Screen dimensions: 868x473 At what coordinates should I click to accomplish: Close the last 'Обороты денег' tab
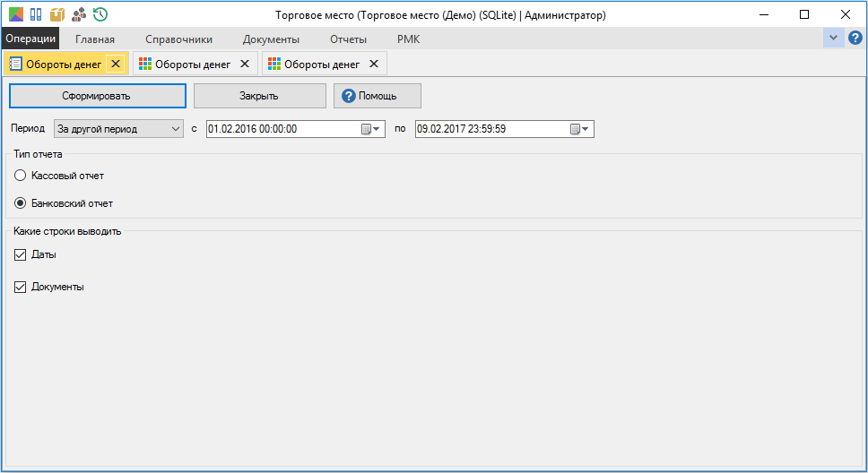pyautogui.click(x=374, y=64)
